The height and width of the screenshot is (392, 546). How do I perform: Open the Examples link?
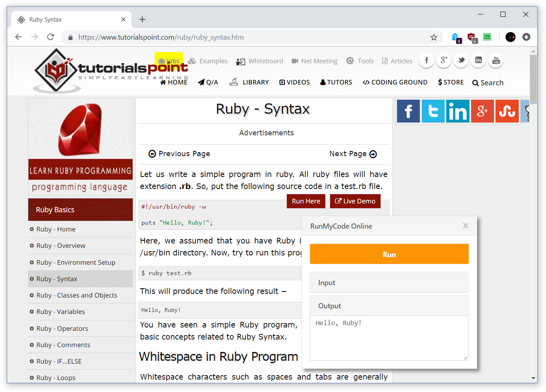[208, 61]
